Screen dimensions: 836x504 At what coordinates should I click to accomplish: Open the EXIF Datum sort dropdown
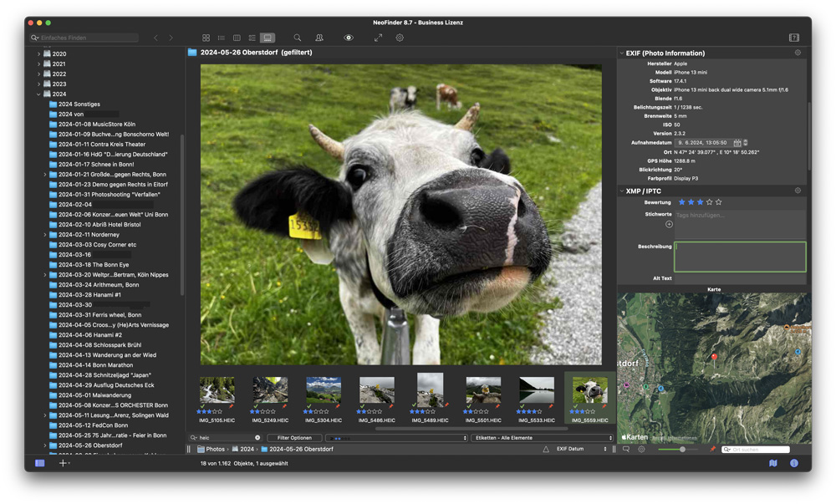click(x=582, y=449)
